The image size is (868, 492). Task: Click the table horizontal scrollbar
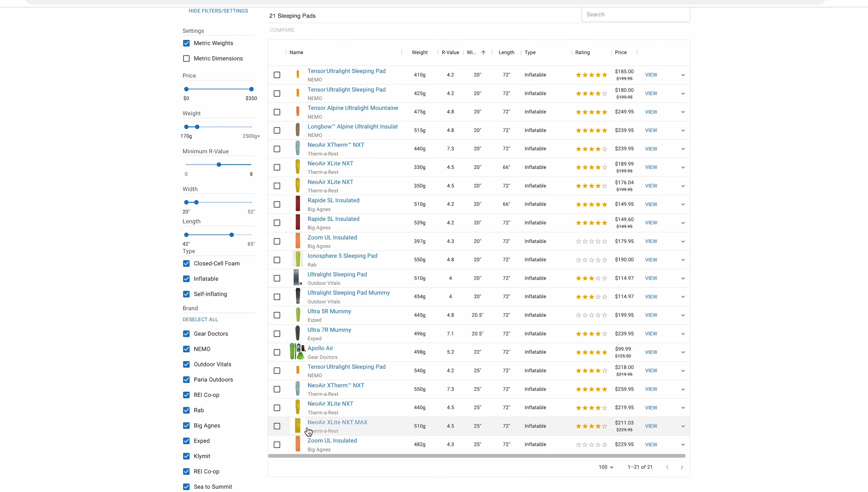coord(476,456)
